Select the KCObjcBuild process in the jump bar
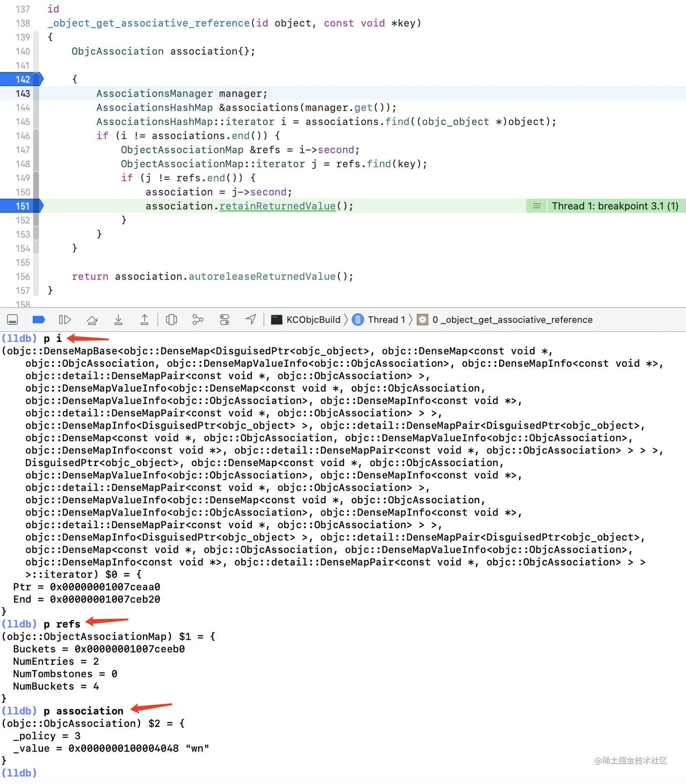 click(306, 320)
